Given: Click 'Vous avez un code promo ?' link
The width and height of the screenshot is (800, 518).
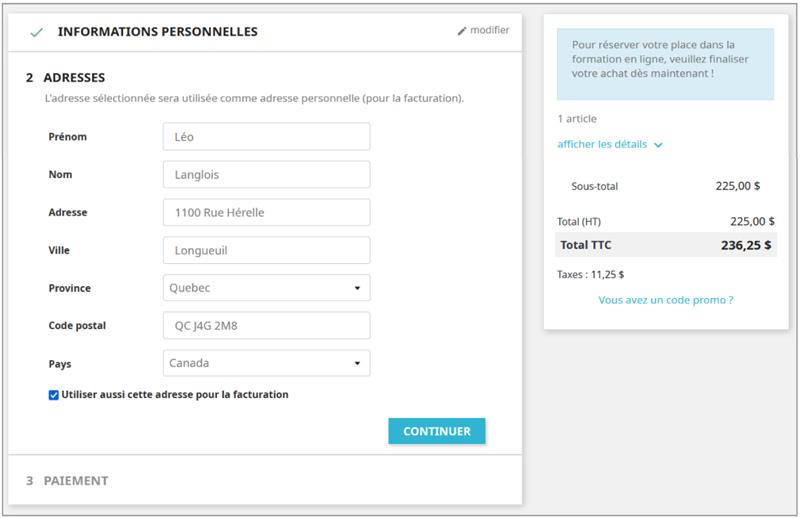Looking at the screenshot, I should tap(665, 300).
